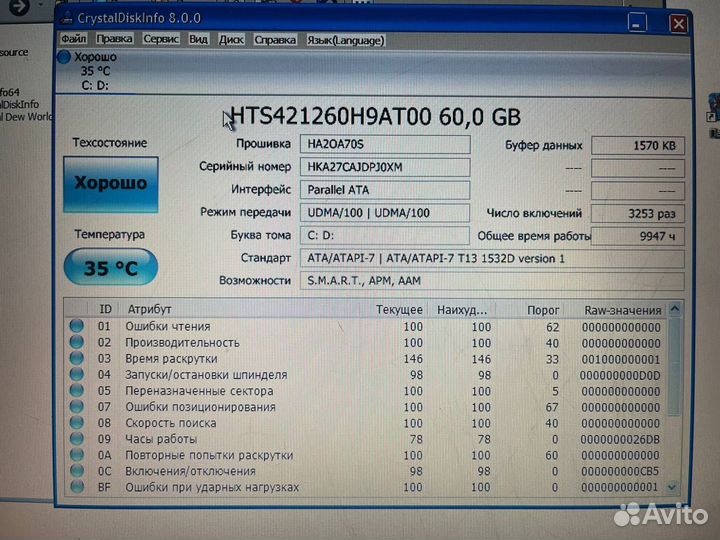Click the Режим передачи field UDMA/100
720x540 pixels.
(x=385, y=213)
